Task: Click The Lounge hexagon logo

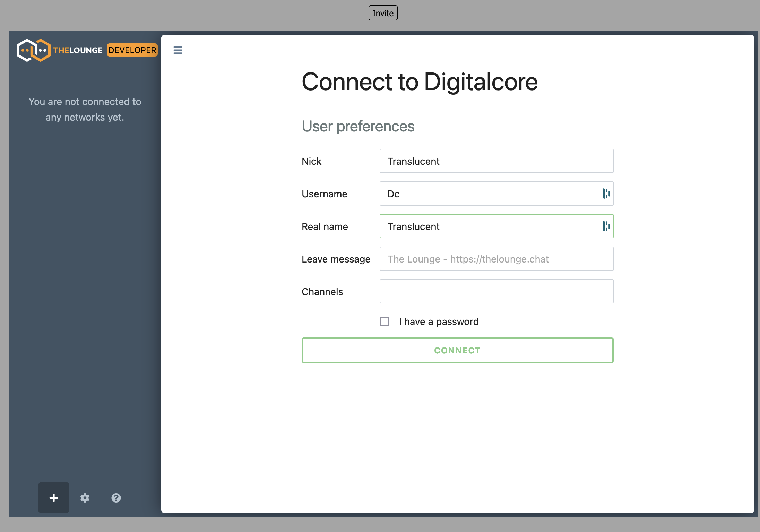Action: pyautogui.click(x=34, y=50)
